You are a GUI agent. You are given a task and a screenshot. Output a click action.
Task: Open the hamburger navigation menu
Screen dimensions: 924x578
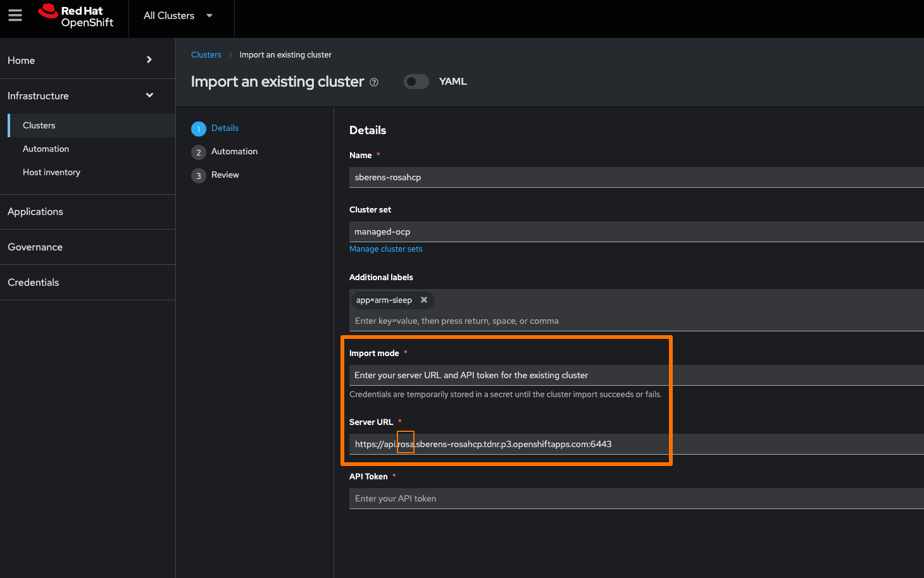[15, 15]
